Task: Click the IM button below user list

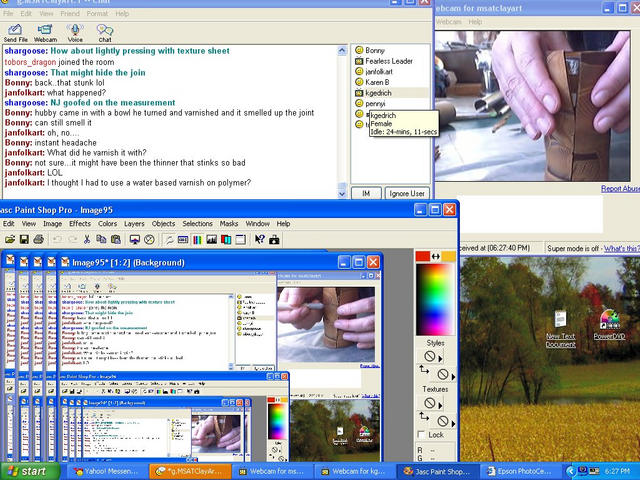Action: click(366, 193)
